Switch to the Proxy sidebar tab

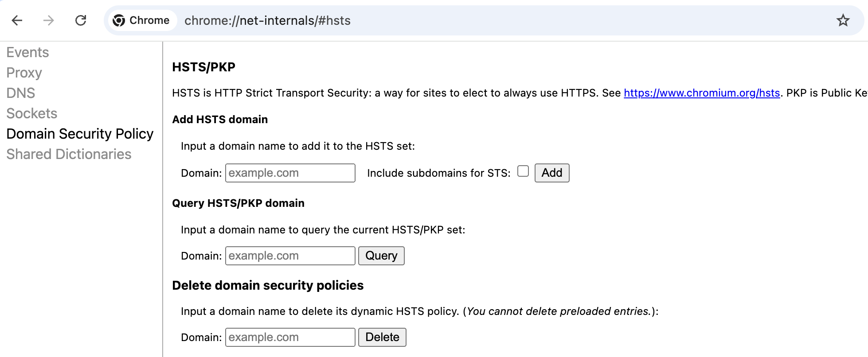click(24, 73)
